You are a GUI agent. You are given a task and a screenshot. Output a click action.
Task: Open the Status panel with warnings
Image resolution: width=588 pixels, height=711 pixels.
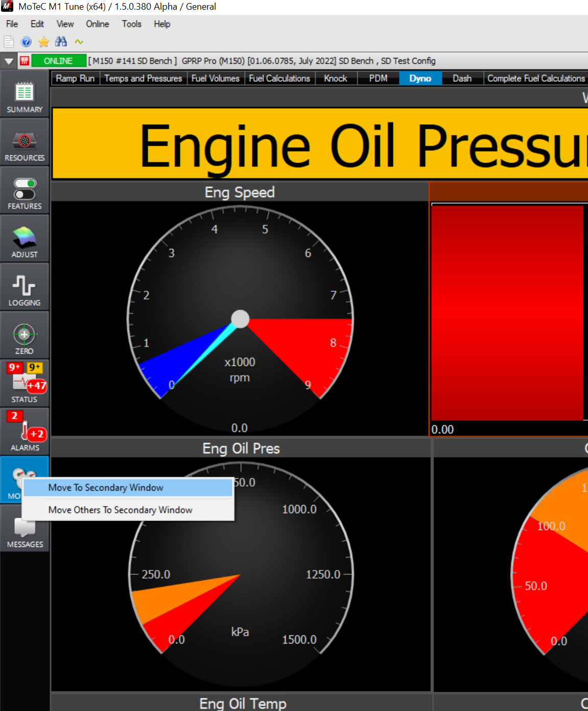coord(25,383)
